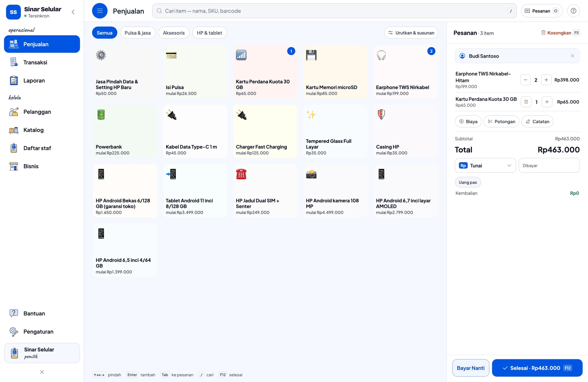This screenshot has height=382, width=588.
Task: Go to Transaksi in sidebar
Action: [x=42, y=62]
